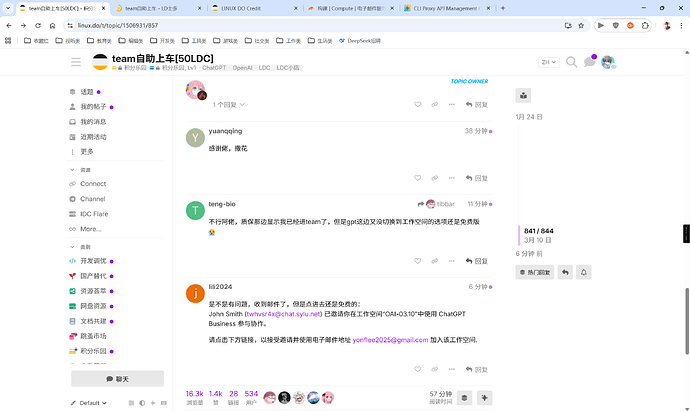This screenshot has width=690, height=411.
Task: Copy share link of the last post
Action: 435,369
